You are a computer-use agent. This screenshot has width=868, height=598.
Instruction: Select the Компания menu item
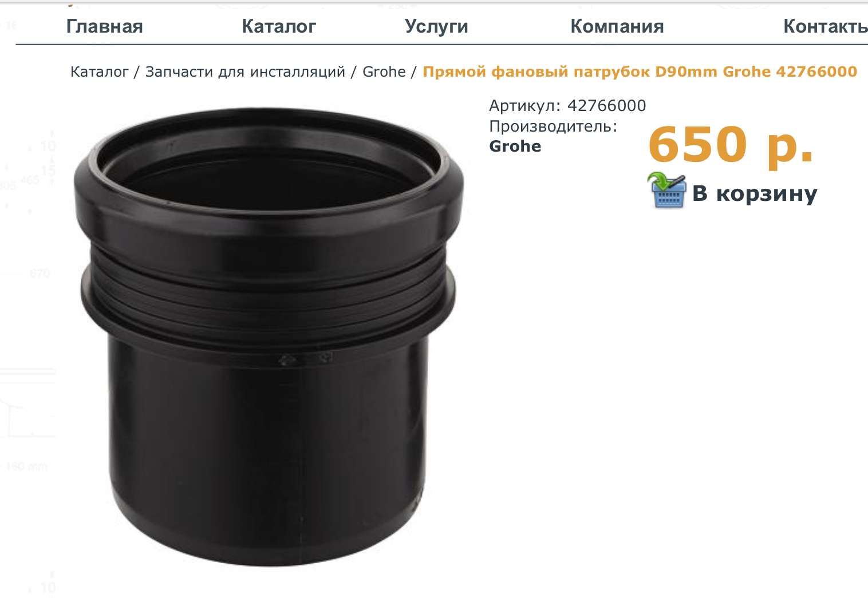point(617,26)
